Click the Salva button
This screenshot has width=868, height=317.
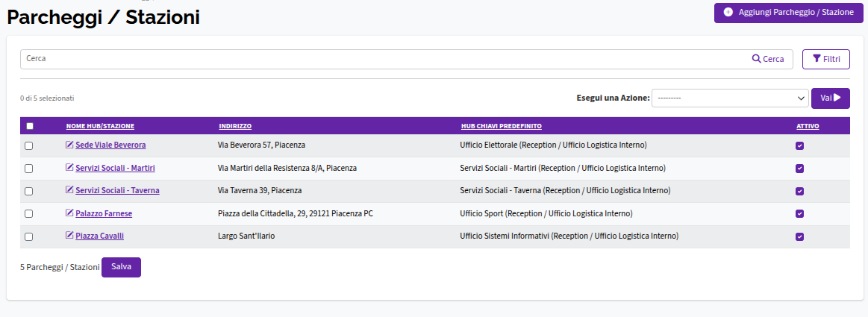(121, 267)
